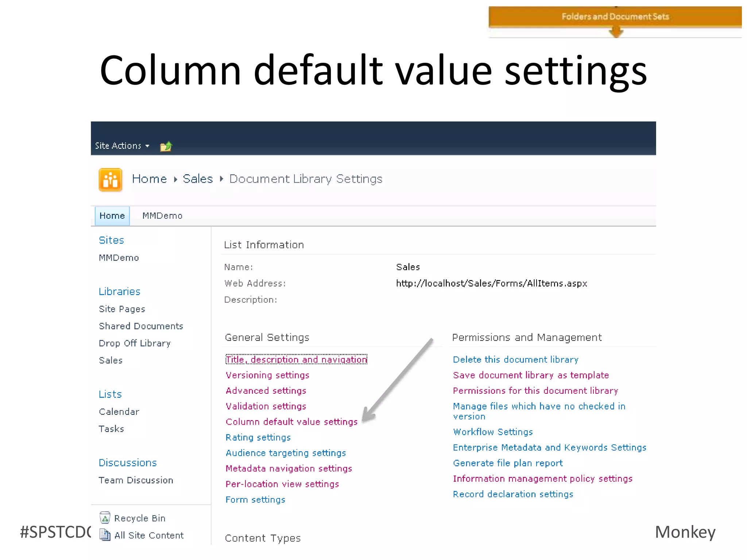747x560 pixels.
Task: Open Per-location view settings
Action: (282, 484)
